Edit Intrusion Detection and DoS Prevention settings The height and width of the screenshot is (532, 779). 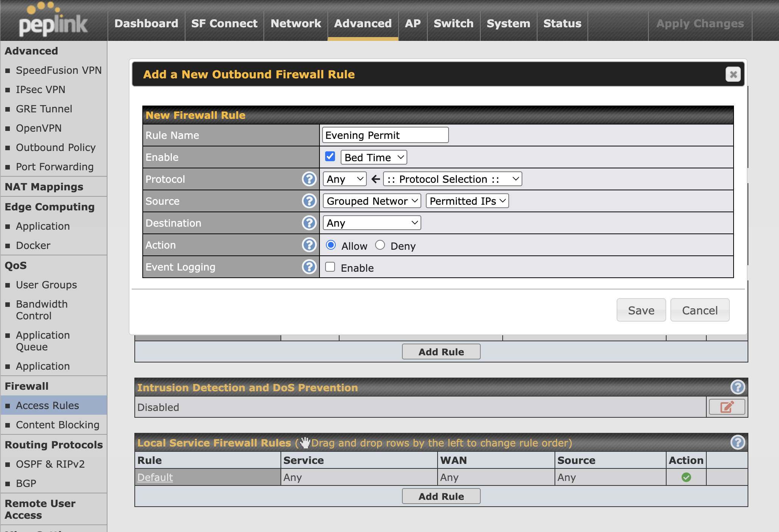(726, 407)
